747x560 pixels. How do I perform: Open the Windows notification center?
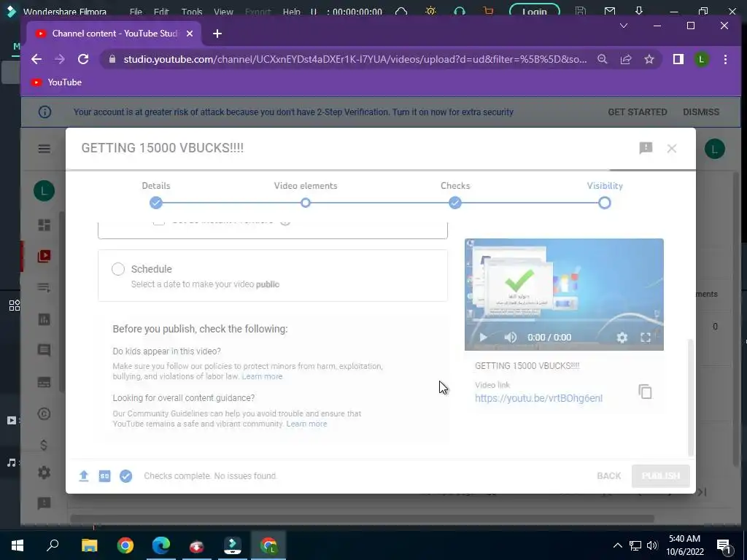tap(724, 545)
